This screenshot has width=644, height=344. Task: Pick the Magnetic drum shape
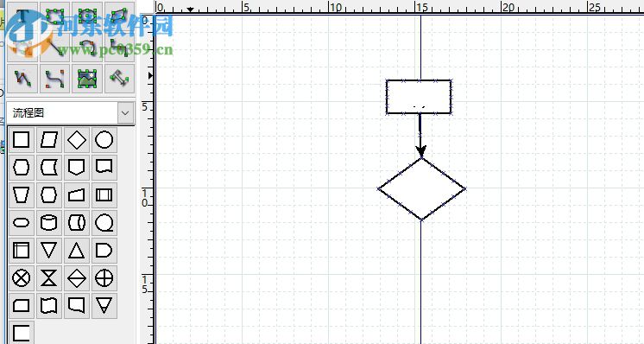(76, 223)
